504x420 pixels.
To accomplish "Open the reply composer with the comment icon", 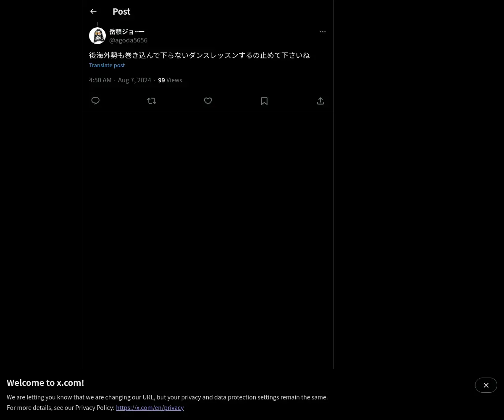I will (95, 101).
